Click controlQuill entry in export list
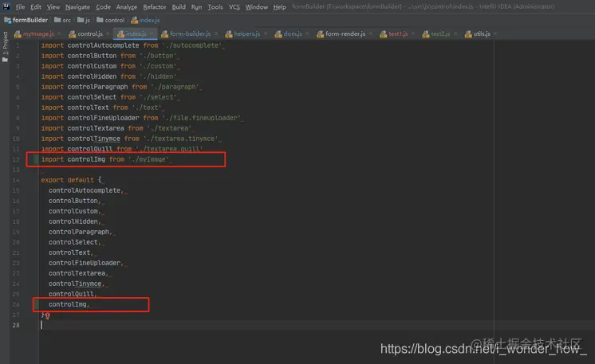Viewport: 595px width, 364px height. click(73, 294)
